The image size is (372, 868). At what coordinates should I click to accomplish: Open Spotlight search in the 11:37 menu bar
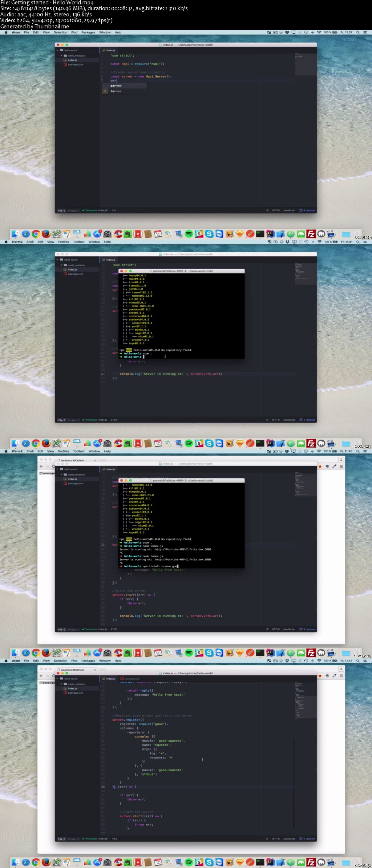coord(358,32)
